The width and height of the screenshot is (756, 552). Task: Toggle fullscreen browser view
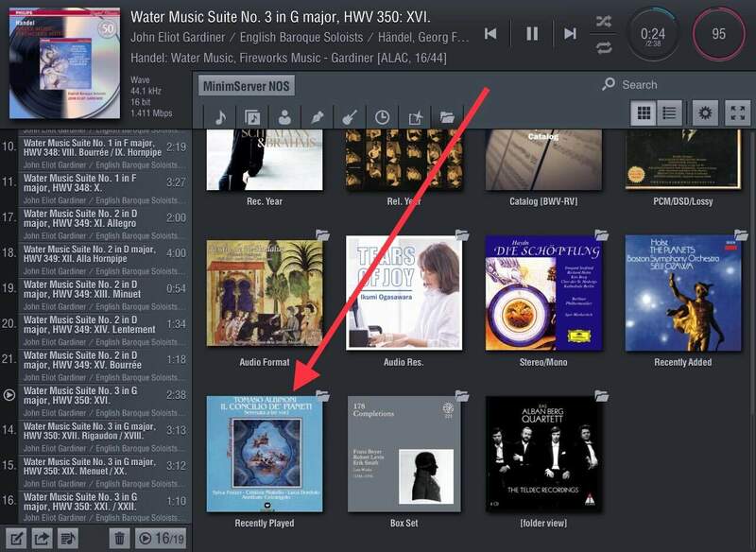(738, 112)
